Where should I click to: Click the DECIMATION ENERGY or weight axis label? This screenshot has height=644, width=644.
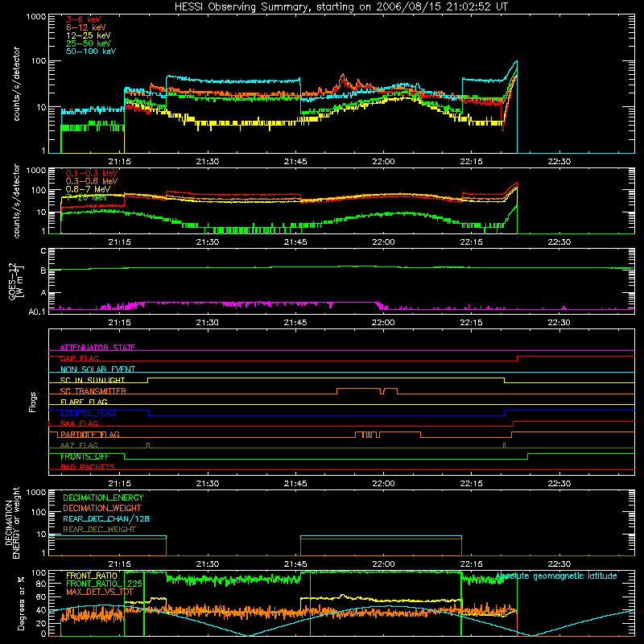point(12,522)
